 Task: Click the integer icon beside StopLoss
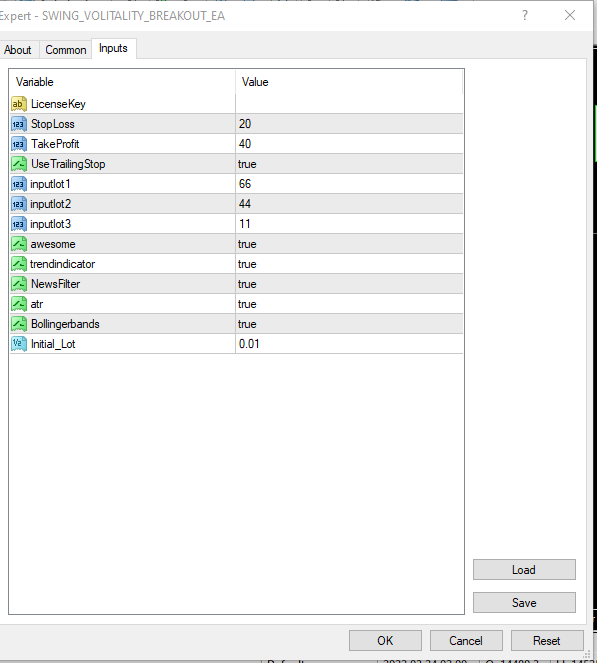[x=19, y=124]
